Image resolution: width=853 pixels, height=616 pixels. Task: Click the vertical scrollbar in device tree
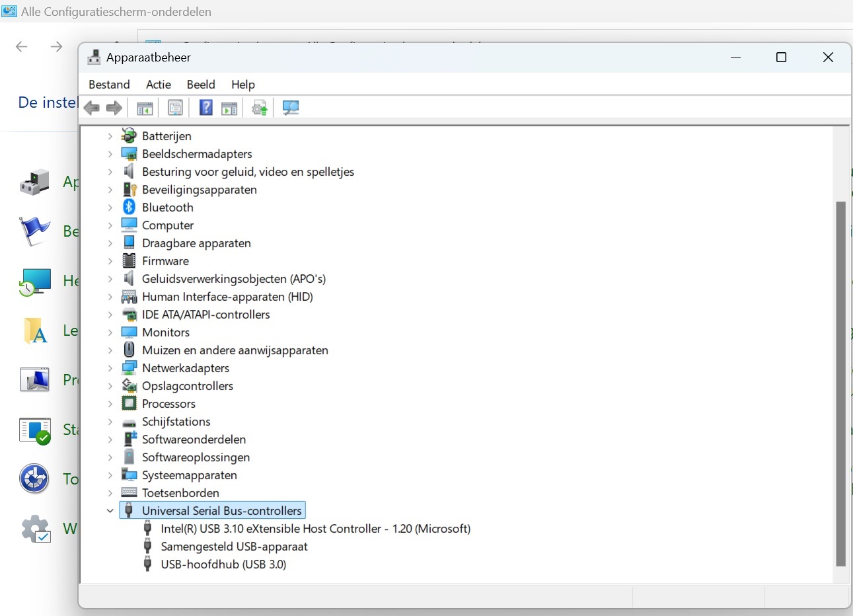[840, 383]
